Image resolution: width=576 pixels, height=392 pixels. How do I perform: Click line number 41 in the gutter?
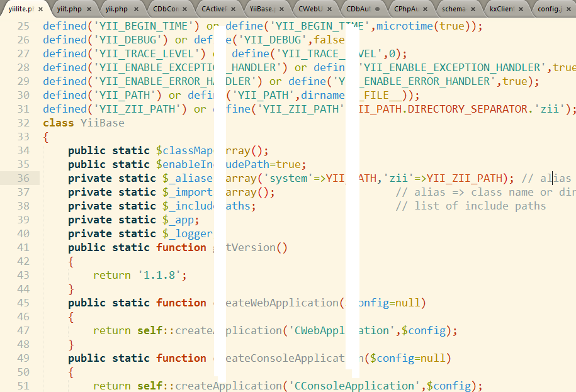[23, 247]
